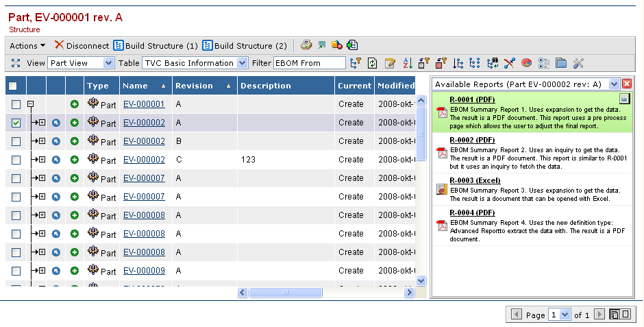Click the Excel icon for report R-0003
The height and width of the screenshot is (327, 644).
click(x=442, y=190)
